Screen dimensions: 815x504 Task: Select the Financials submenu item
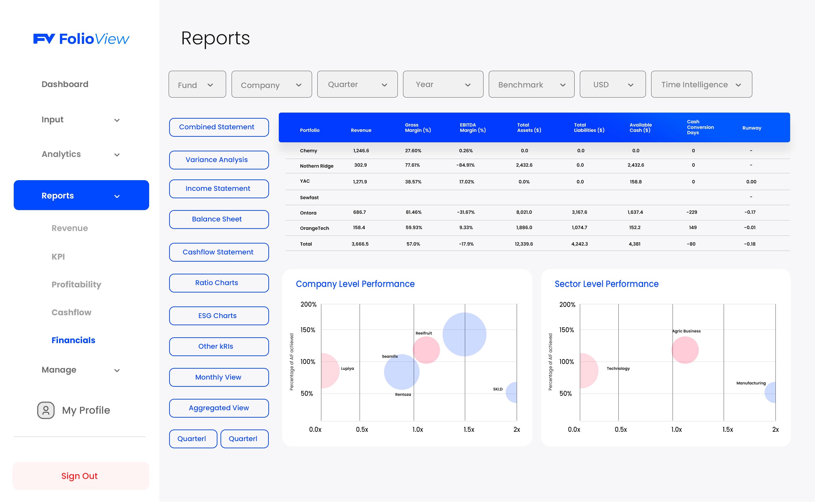click(x=73, y=340)
